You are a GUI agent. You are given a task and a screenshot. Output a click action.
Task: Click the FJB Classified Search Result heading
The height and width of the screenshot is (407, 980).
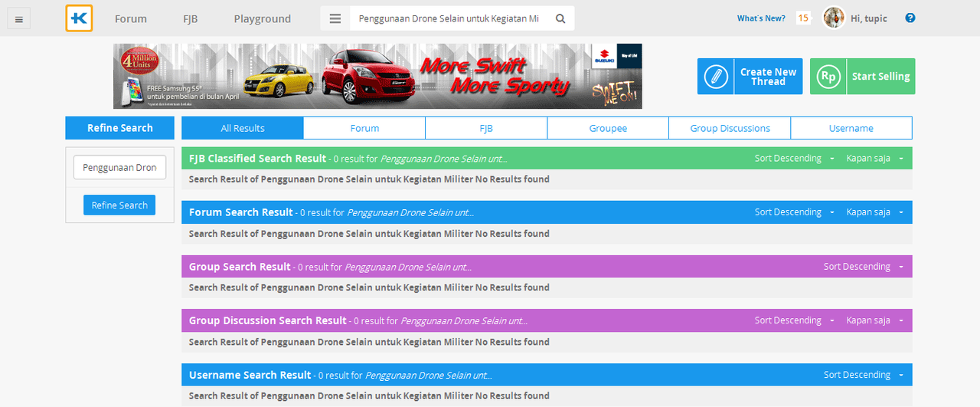click(257, 159)
